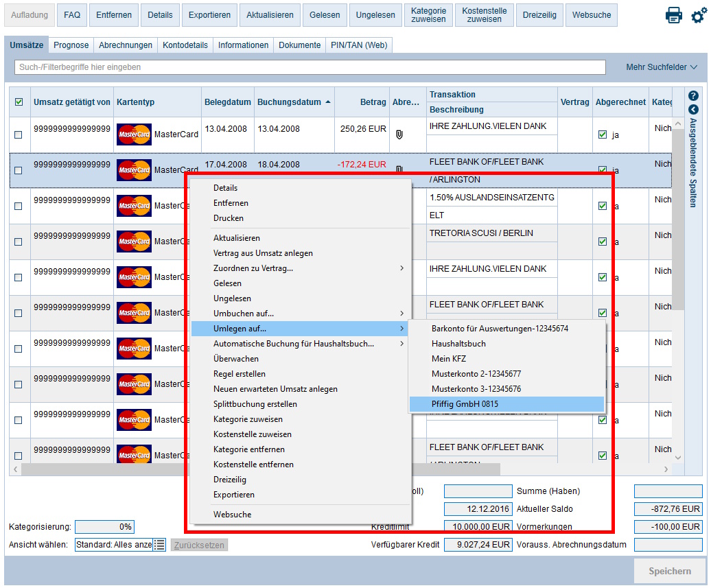Expand the Mehr Suchfelder options
The width and height of the screenshot is (711, 588).
tap(661, 67)
